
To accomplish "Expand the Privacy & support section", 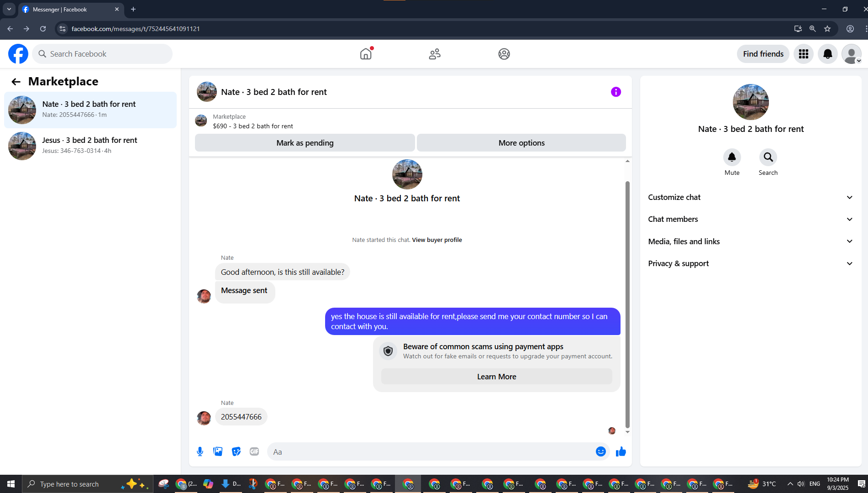I will (751, 263).
